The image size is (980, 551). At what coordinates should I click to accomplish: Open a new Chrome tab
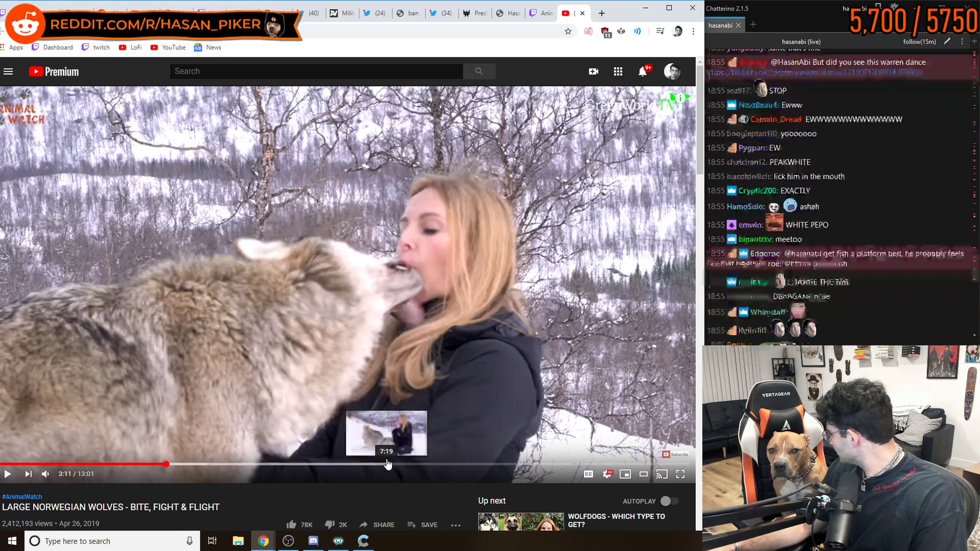pos(601,13)
